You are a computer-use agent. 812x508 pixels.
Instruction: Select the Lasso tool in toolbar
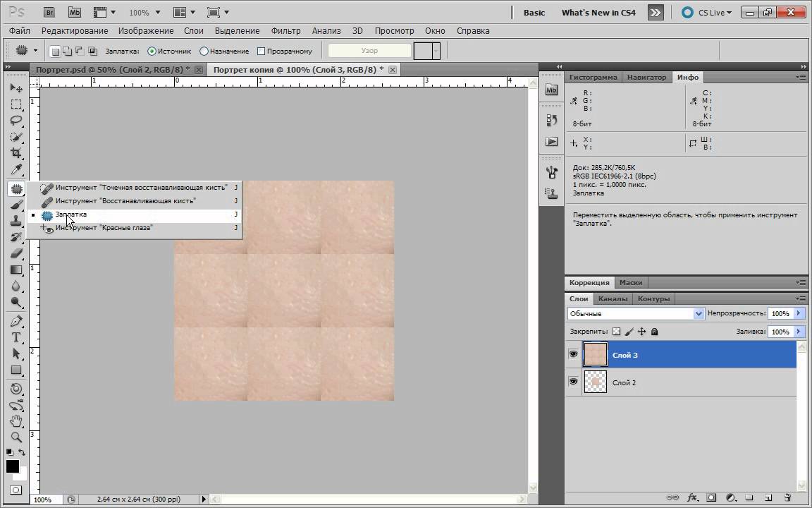(x=16, y=121)
